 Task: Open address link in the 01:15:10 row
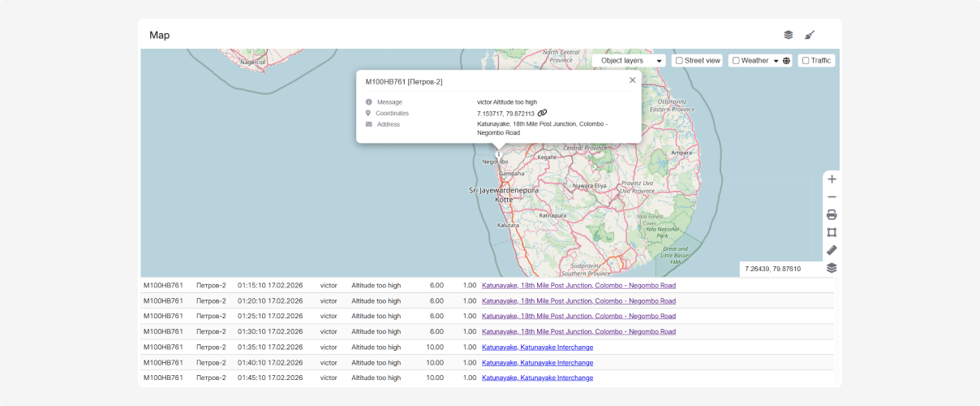click(x=578, y=286)
